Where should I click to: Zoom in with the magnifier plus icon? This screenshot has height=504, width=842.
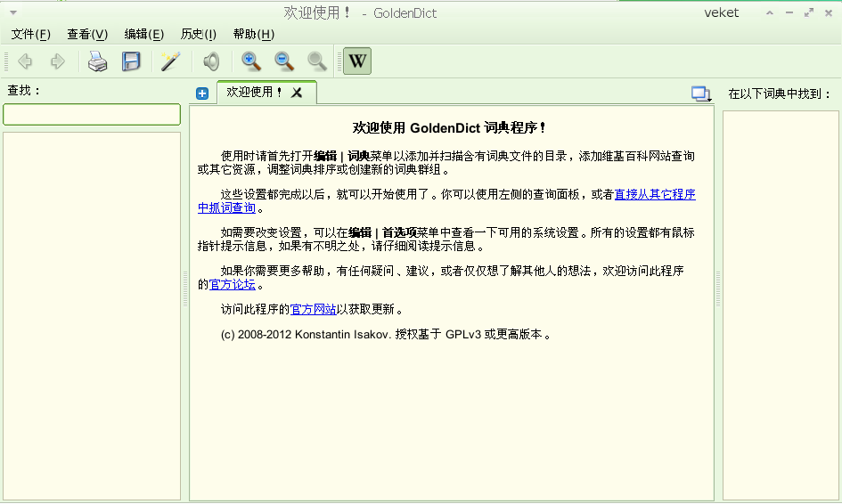pos(250,61)
